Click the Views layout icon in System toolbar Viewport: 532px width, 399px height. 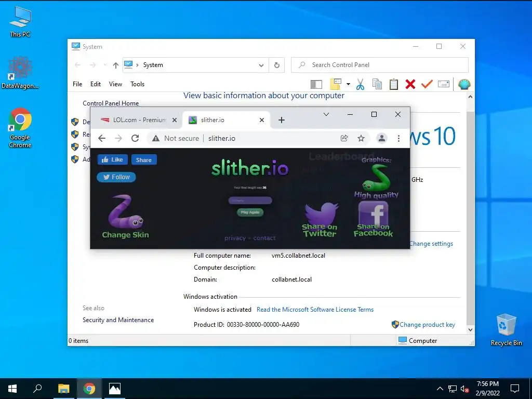click(336, 84)
